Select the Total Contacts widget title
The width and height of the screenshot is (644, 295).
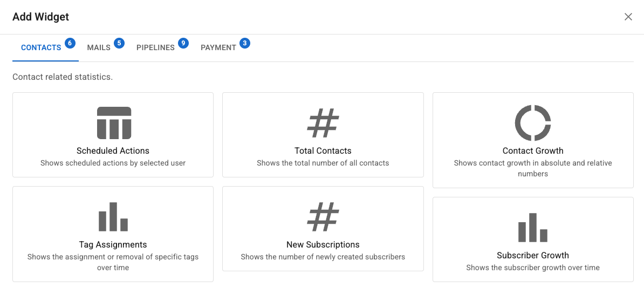tap(323, 151)
